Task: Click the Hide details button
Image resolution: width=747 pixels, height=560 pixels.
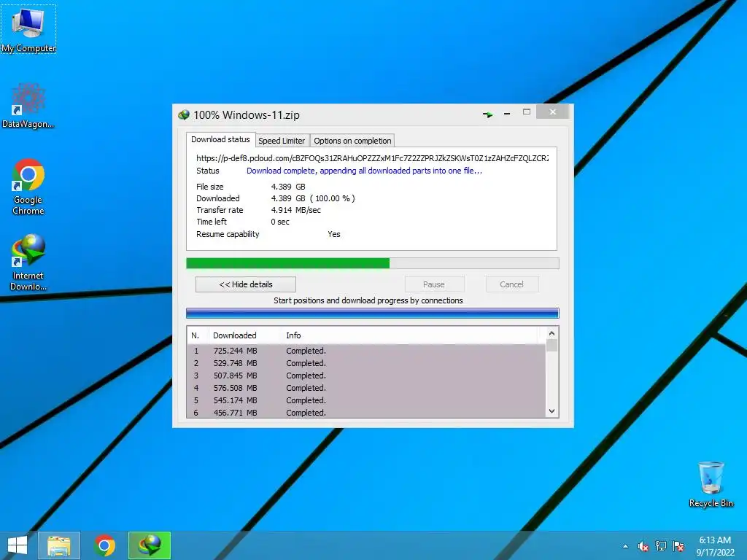Action: pyautogui.click(x=246, y=284)
